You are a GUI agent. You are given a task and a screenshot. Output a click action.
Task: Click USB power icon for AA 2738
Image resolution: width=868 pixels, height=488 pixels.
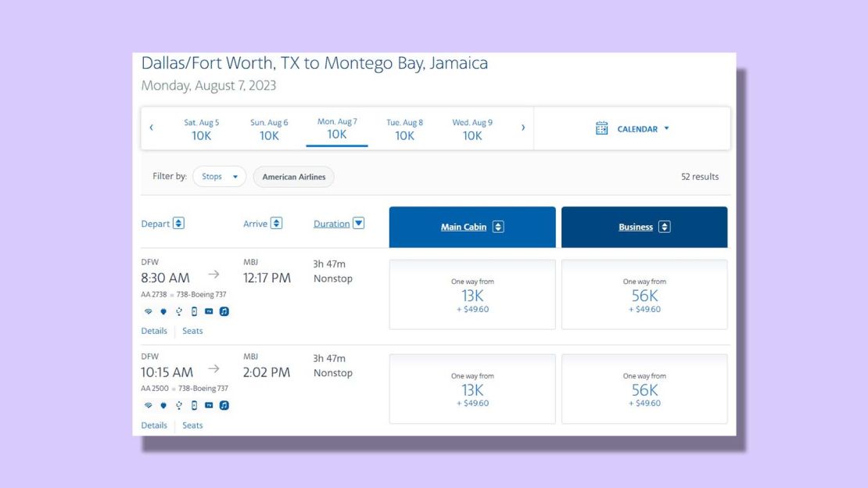pyautogui.click(x=179, y=311)
